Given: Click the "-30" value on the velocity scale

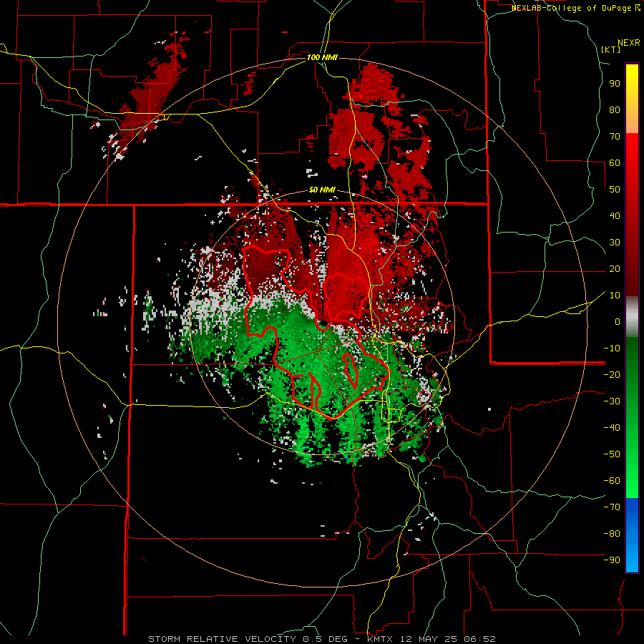Looking at the screenshot, I should pos(612,401).
